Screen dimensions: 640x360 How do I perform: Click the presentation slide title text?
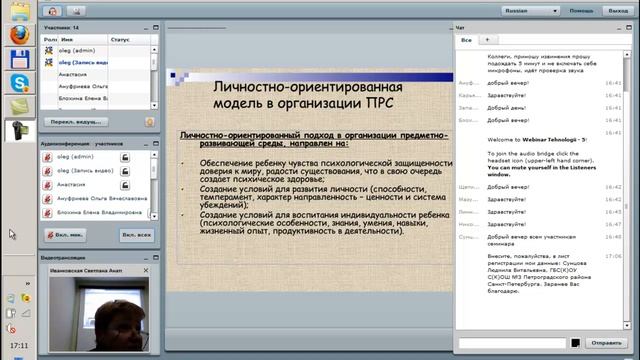pyautogui.click(x=308, y=95)
